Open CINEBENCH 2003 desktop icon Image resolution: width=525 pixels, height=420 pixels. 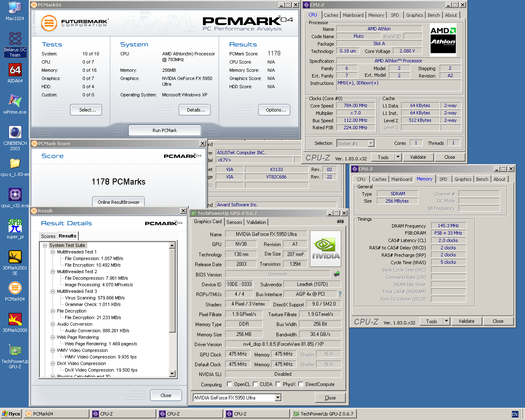pyautogui.click(x=15, y=138)
